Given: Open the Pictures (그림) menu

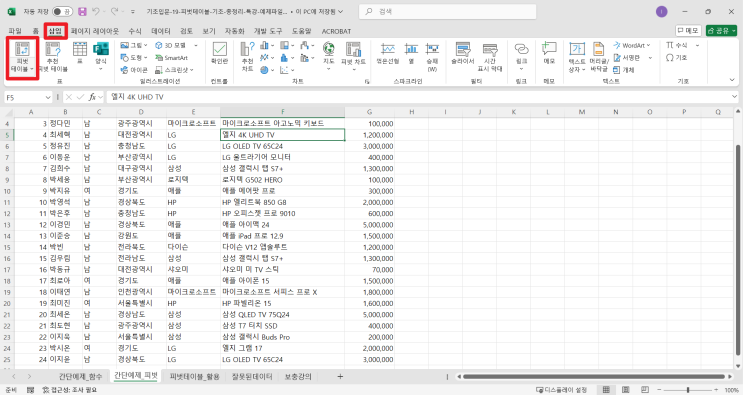Looking at the screenshot, I should pyautogui.click(x=134, y=45).
